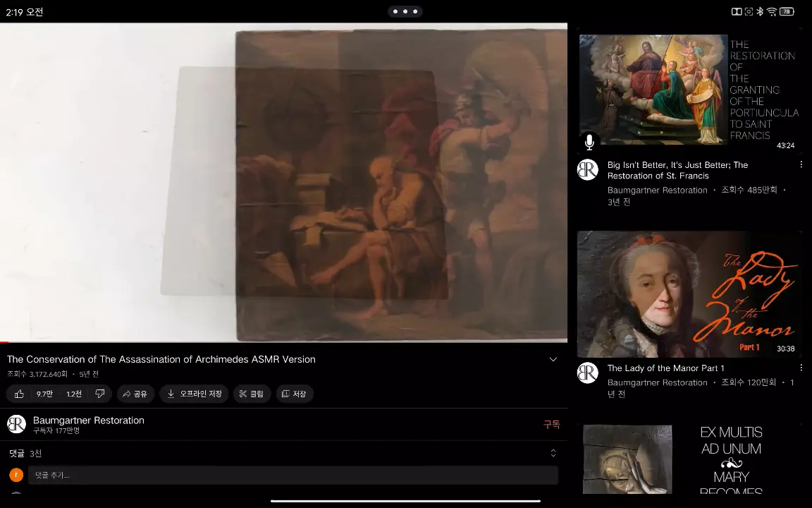Tap the battery indicator showing 78
Screen dimensions: 812x508
(787, 11)
